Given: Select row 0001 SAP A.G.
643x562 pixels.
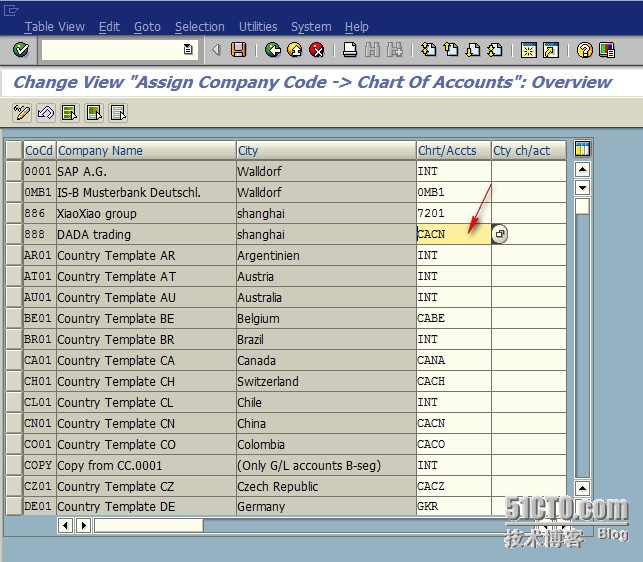Looking at the screenshot, I should pos(14,171).
